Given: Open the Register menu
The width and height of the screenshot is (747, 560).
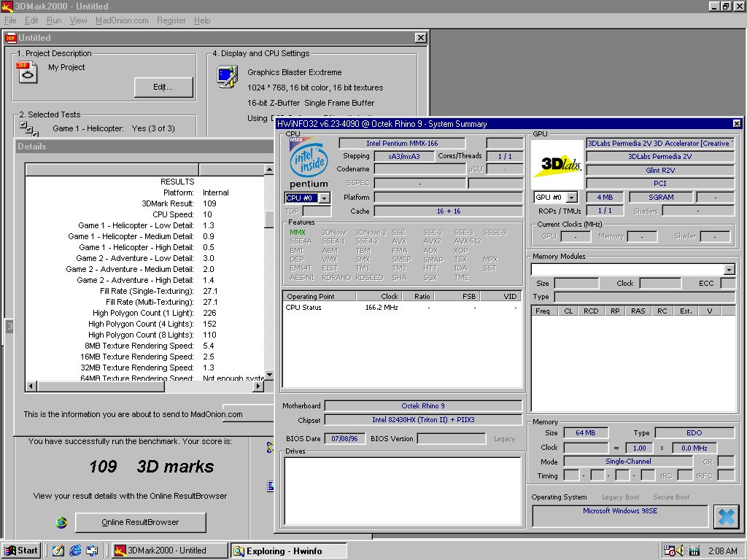Looking at the screenshot, I should 171,20.
